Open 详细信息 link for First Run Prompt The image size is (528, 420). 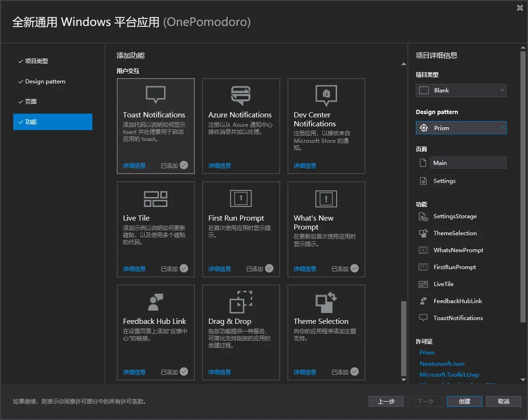click(x=220, y=269)
